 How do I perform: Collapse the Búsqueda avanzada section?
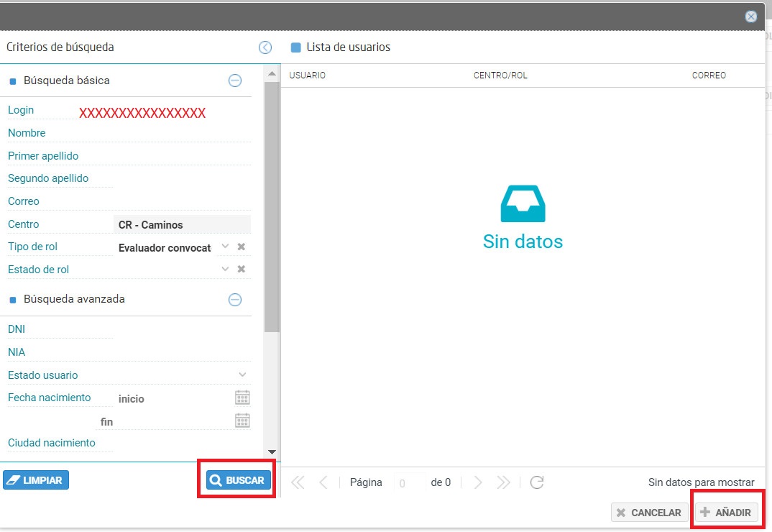click(235, 299)
